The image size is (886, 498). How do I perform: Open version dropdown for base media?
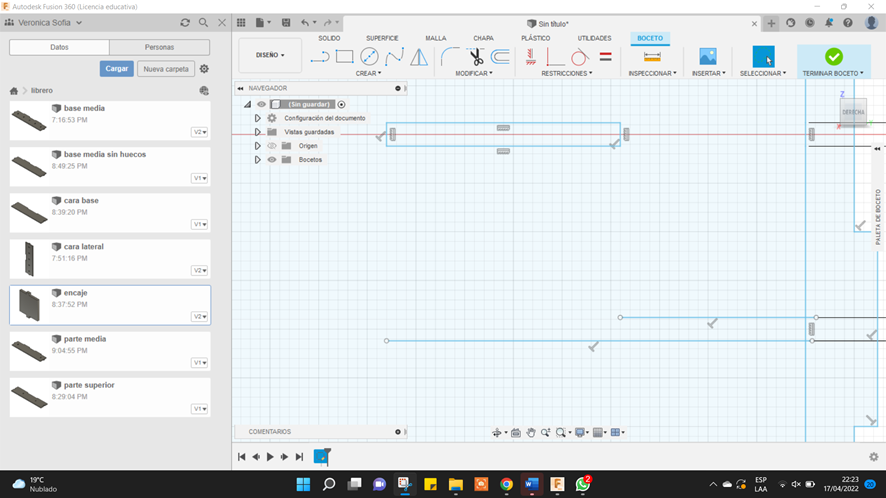(x=199, y=132)
